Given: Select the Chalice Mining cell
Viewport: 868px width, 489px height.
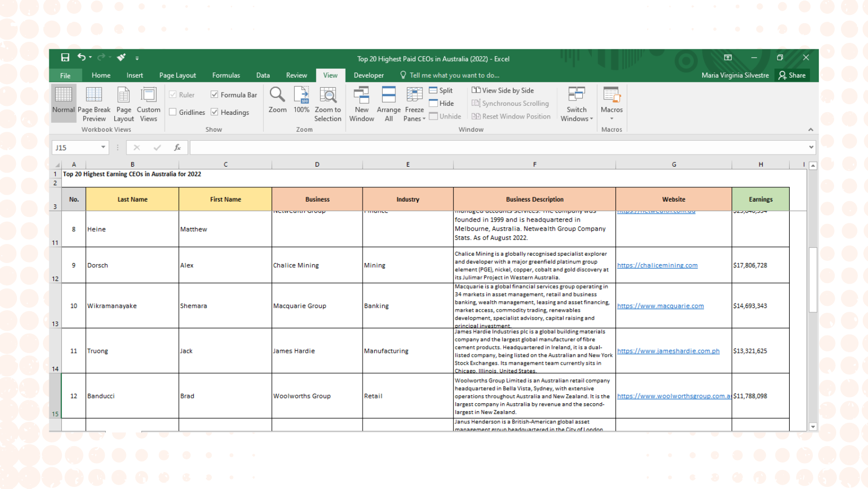Looking at the screenshot, I should (317, 265).
